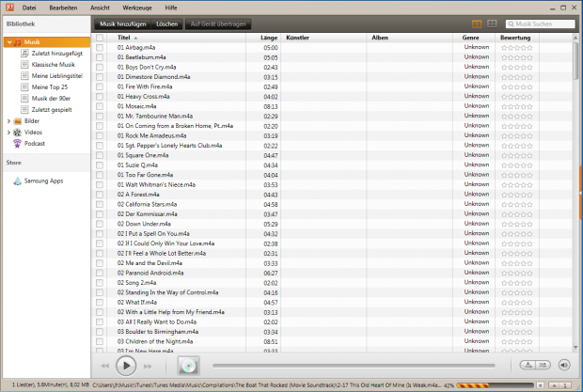
Task: Tick the select-all header checkbox
Action: click(x=100, y=38)
